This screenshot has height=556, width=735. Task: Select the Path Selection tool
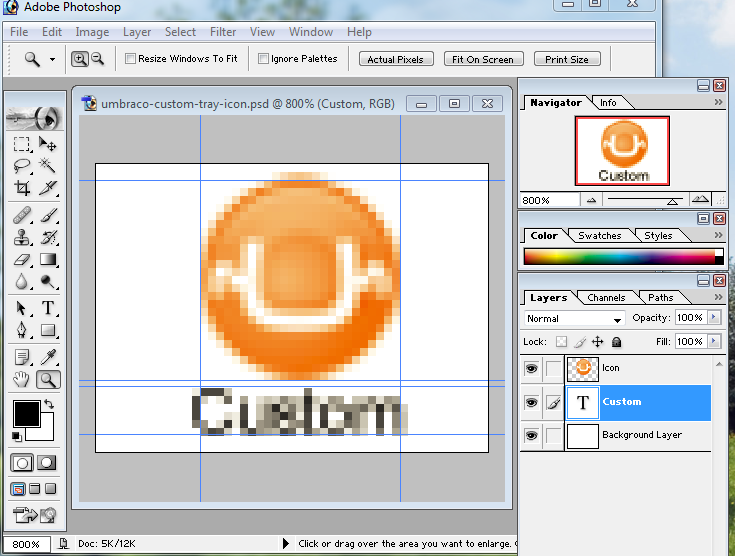tap(22, 308)
